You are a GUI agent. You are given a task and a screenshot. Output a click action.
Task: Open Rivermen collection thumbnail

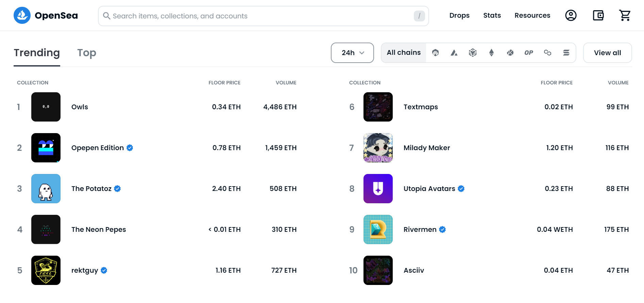378,229
